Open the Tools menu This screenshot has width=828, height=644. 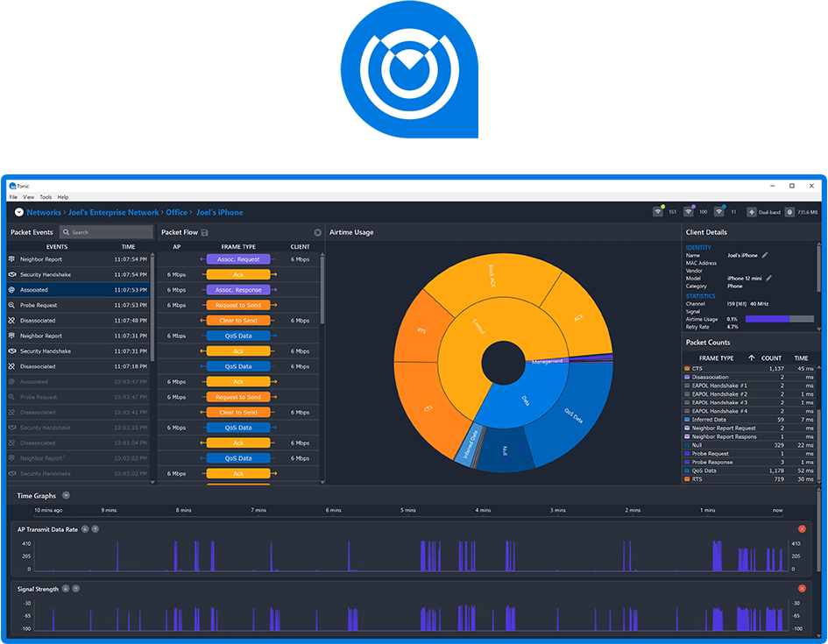46,196
